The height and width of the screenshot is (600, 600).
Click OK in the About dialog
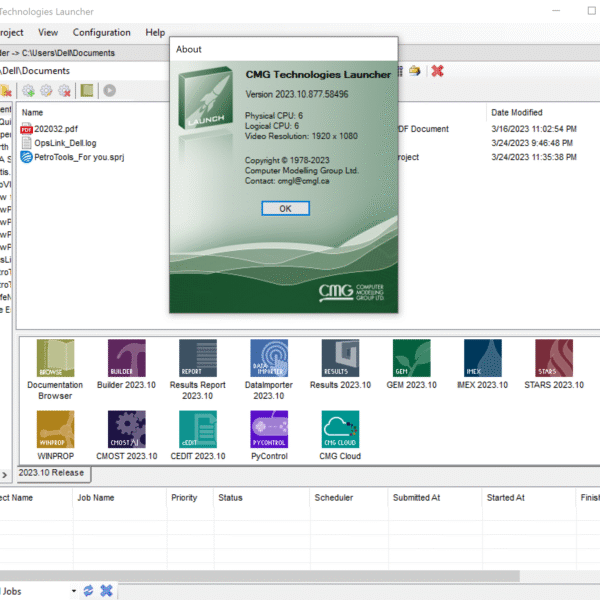pyautogui.click(x=285, y=209)
